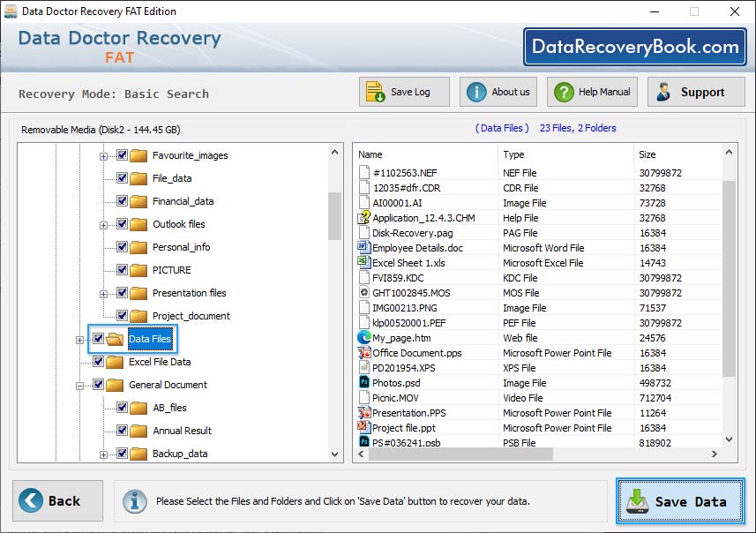Collapse the General Document folder node

[x=80, y=385]
